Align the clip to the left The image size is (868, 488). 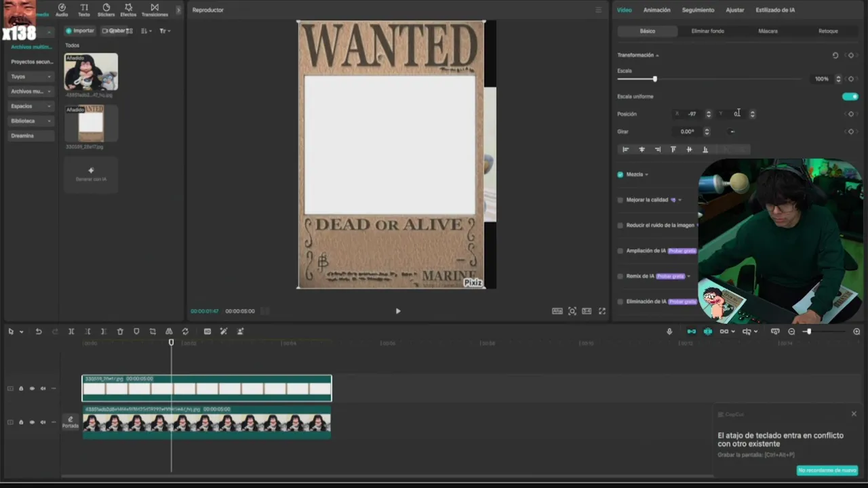click(x=625, y=150)
